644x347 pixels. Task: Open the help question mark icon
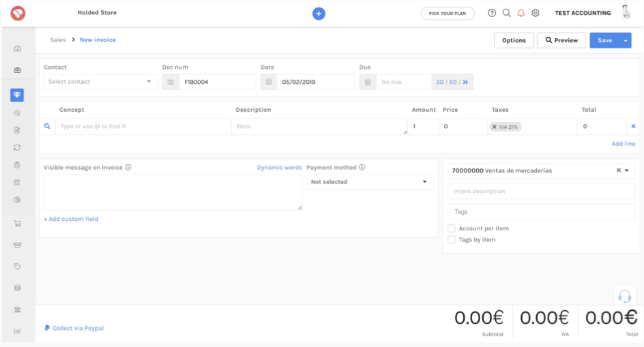tap(492, 13)
